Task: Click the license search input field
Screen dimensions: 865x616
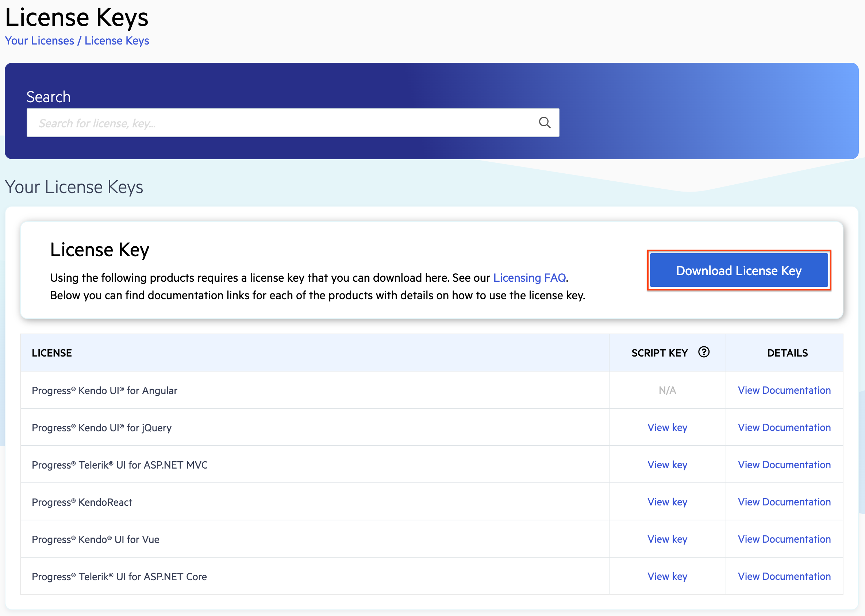Action: (266, 123)
